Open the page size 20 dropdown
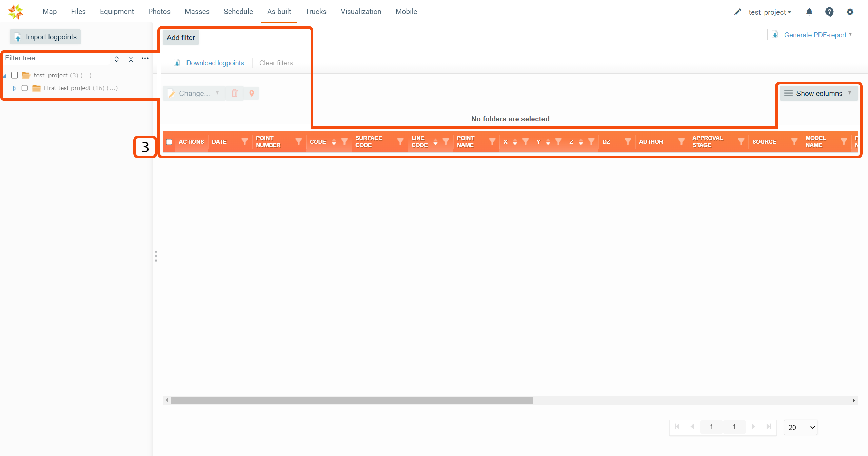 pos(800,427)
